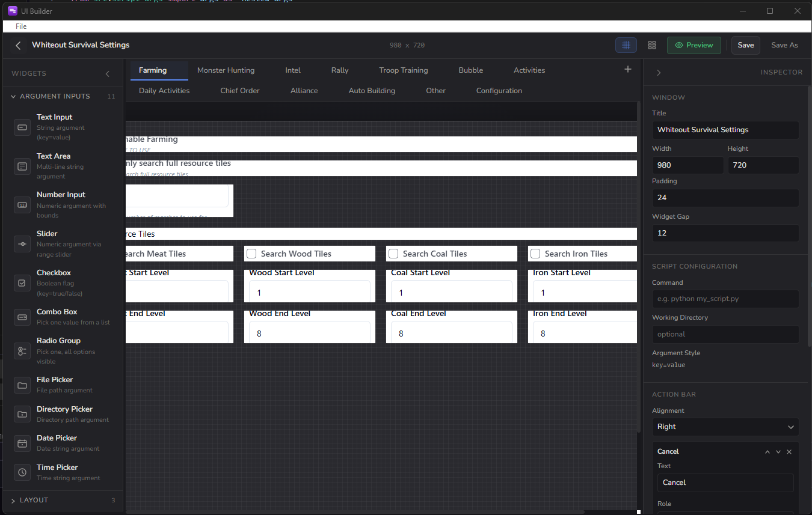Viewport: 812px width, 515px height.
Task: Switch to the Intel tab
Action: pos(293,70)
